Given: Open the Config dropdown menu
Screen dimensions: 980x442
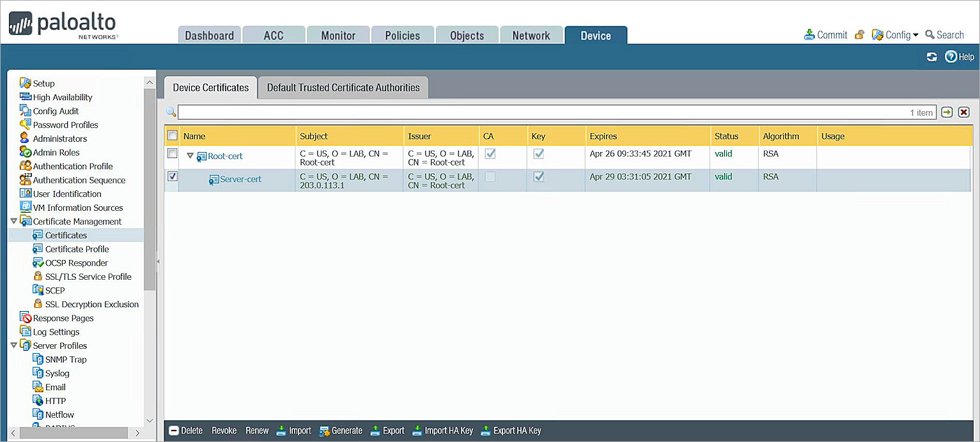Looking at the screenshot, I should [x=895, y=34].
